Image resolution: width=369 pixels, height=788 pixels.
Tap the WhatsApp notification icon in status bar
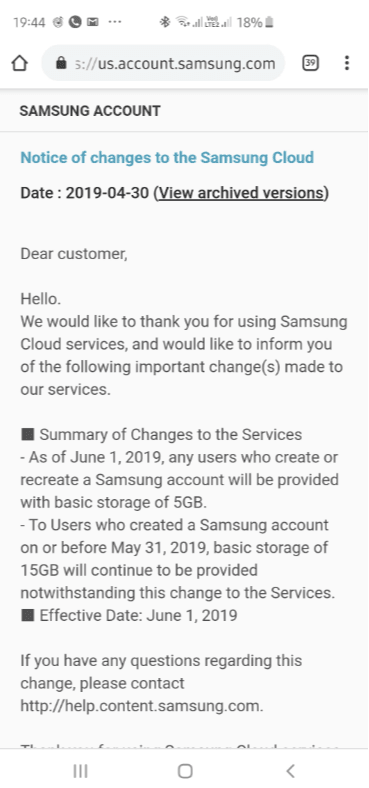tap(75, 22)
